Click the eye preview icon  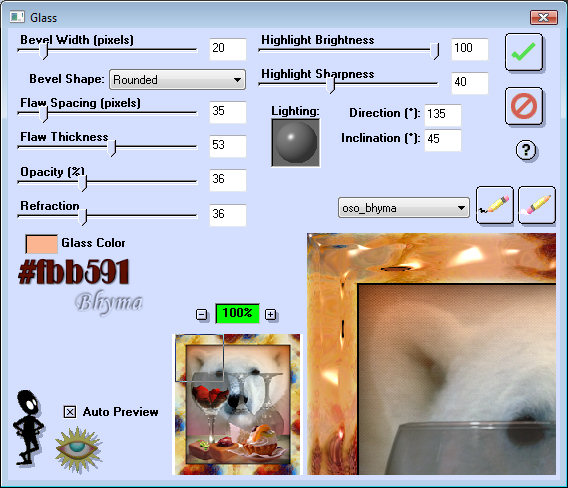pyautogui.click(x=78, y=450)
